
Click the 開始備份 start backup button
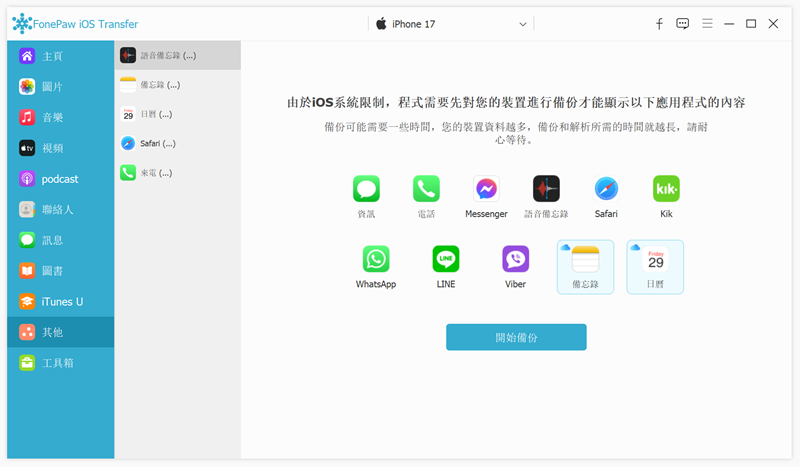pyautogui.click(x=516, y=337)
